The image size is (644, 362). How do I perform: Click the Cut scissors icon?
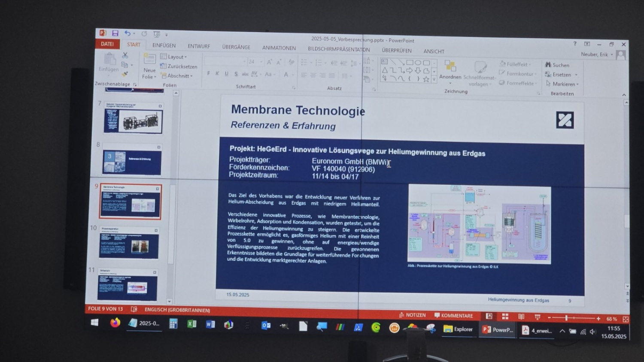coord(125,55)
